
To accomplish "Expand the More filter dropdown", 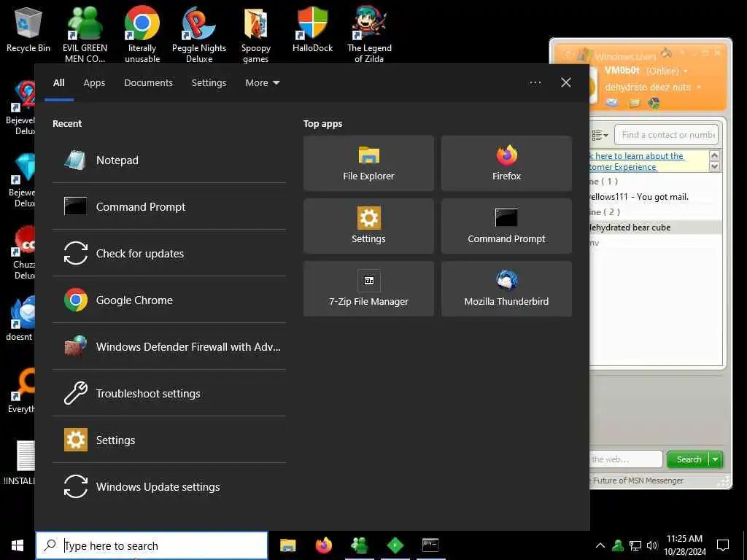I will tap(263, 83).
